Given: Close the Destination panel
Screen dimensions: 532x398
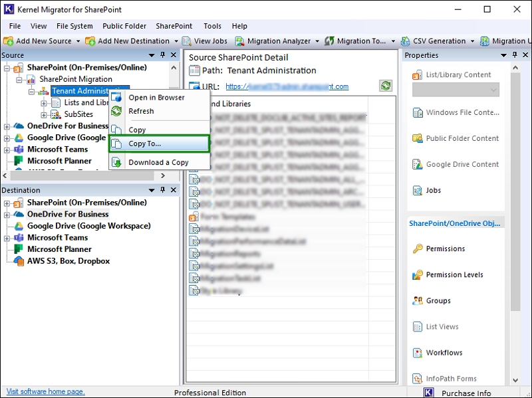Looking at the screenshot, I should [174, 190].
